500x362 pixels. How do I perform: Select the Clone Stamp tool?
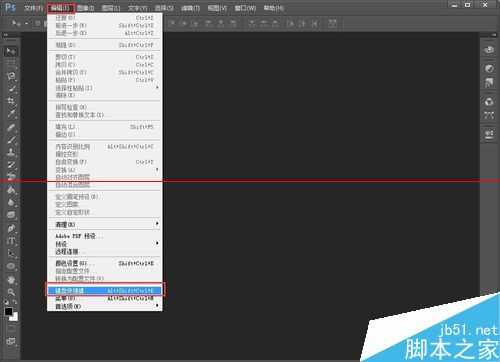tap(11, 152)
